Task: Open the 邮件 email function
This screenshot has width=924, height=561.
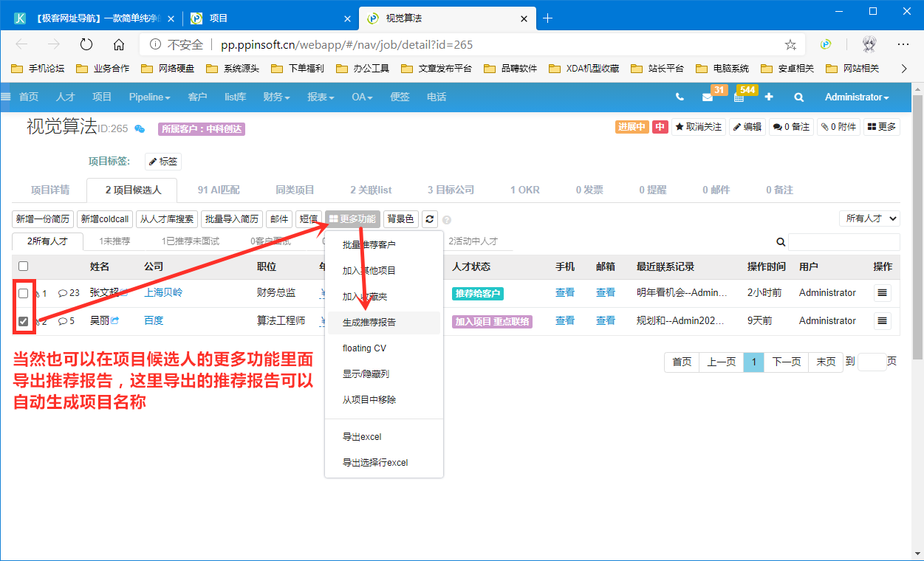Action: click(x=279, y=218)
